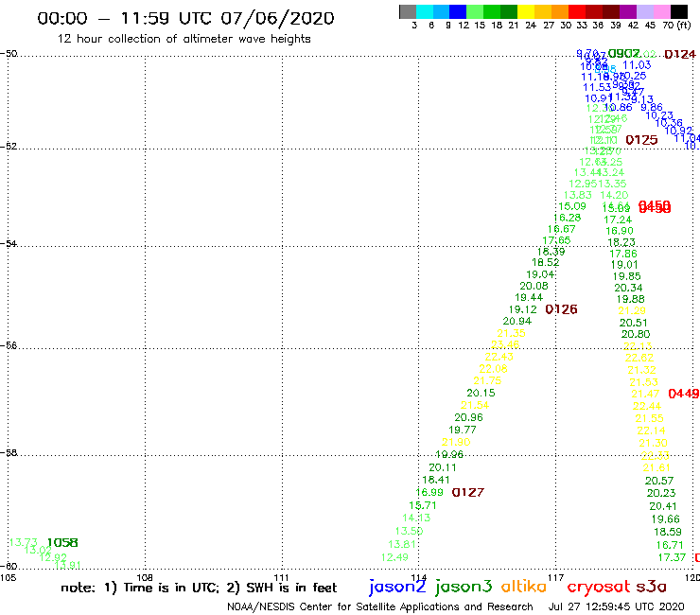The image size is (700, 615).
Task: Click the jason2 satellite legend label
Action: point(397,587)
